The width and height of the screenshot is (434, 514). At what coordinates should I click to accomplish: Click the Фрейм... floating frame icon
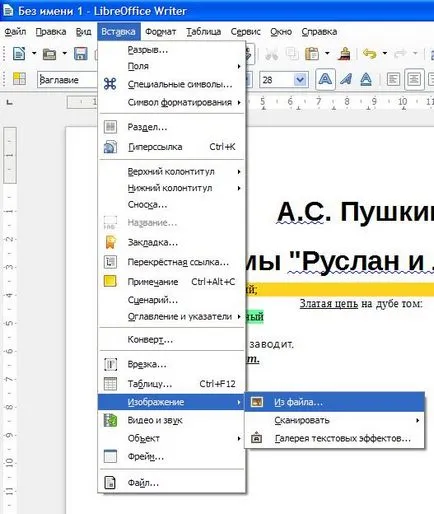(x=110, y=456)
